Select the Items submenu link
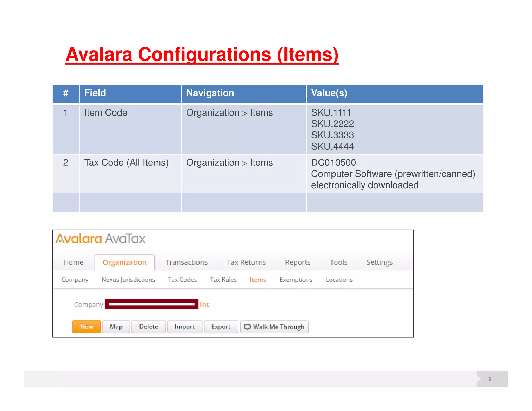532x411 pixels. (258, 280)
